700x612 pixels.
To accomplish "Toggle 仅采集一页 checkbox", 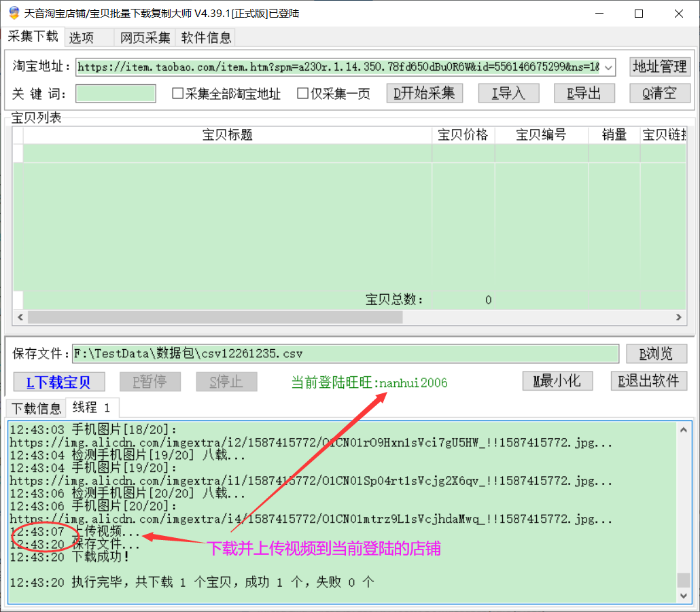I will 303,94.
